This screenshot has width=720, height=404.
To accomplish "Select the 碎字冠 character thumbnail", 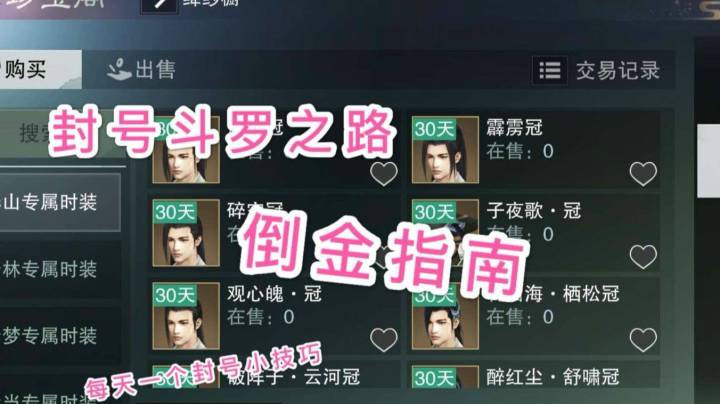I will pos(186,233).
